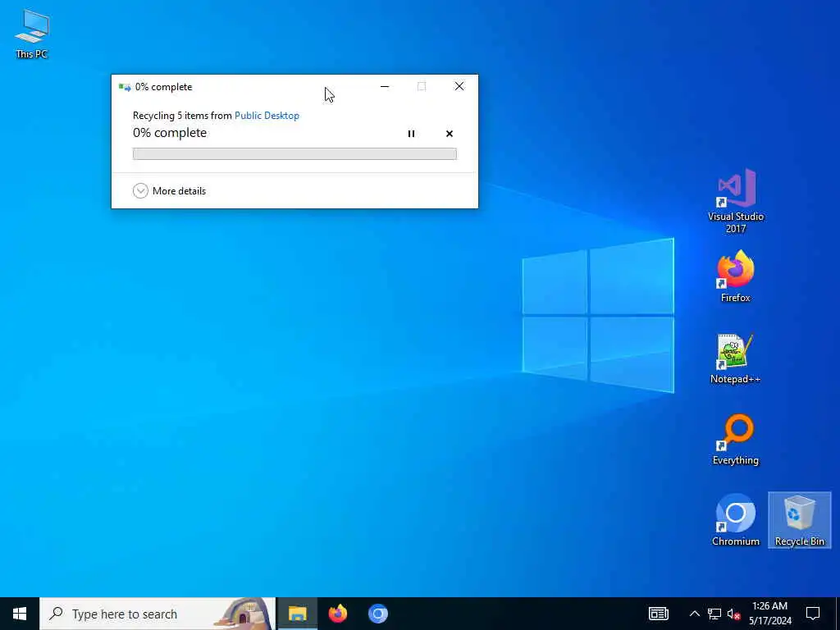Show hidden system tray icons
The image size is (840, 630).
click(x=694, y=614)
